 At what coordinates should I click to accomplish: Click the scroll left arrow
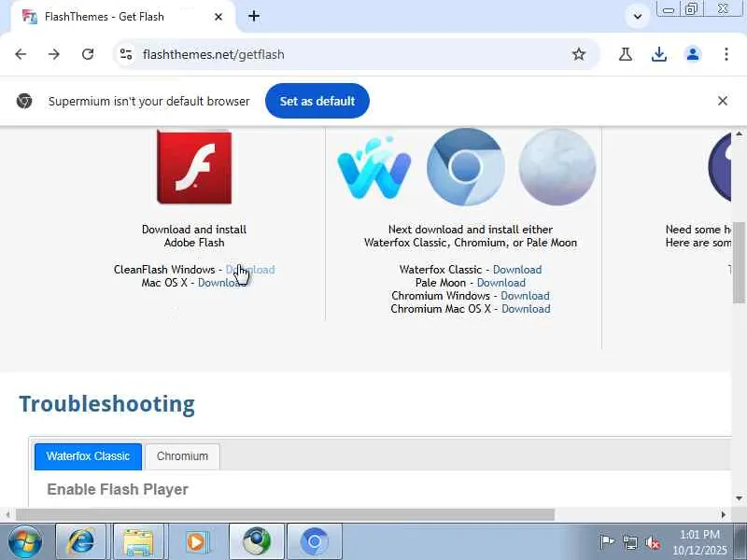pyautogui.click(x=7, y=515)
